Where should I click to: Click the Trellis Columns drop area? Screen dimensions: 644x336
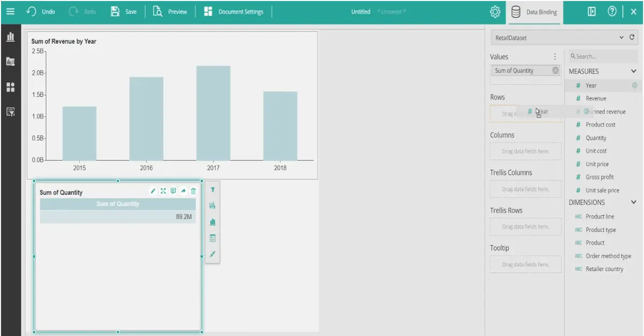pyautogui.click(x=525, y=189)
